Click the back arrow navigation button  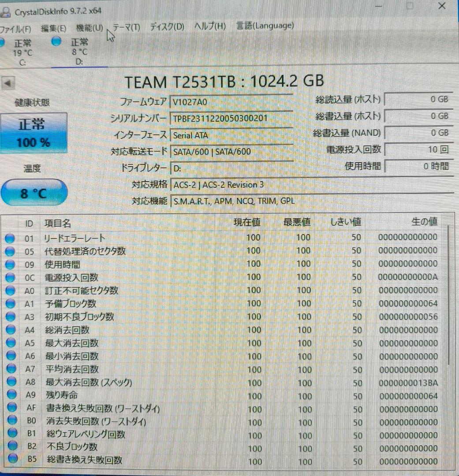coord(8,83)
